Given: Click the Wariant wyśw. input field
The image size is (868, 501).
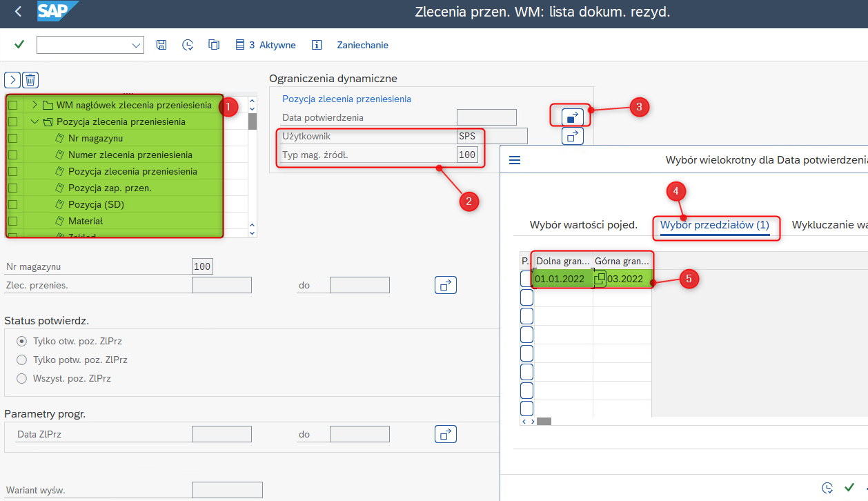Looking at the screenshot, I should [227, 490].
